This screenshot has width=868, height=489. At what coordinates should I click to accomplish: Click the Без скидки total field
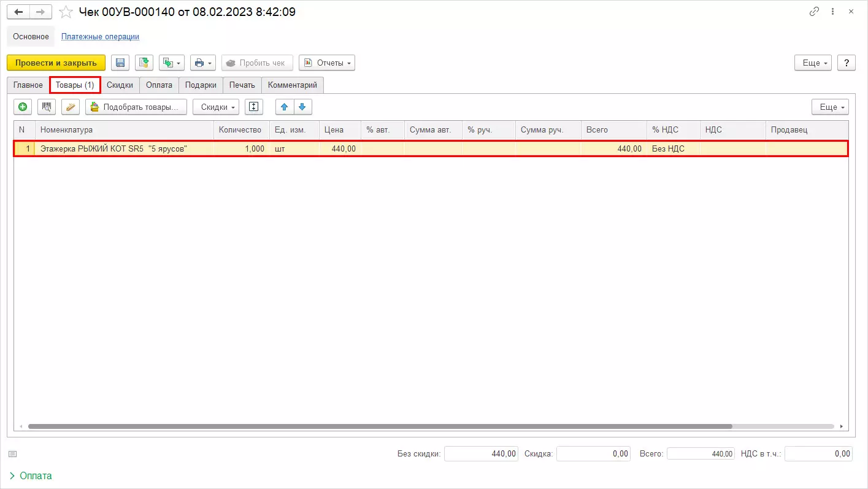(482, 453)
